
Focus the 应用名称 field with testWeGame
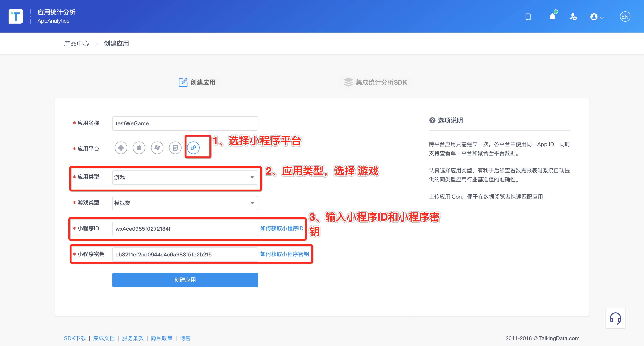point(185,123)
